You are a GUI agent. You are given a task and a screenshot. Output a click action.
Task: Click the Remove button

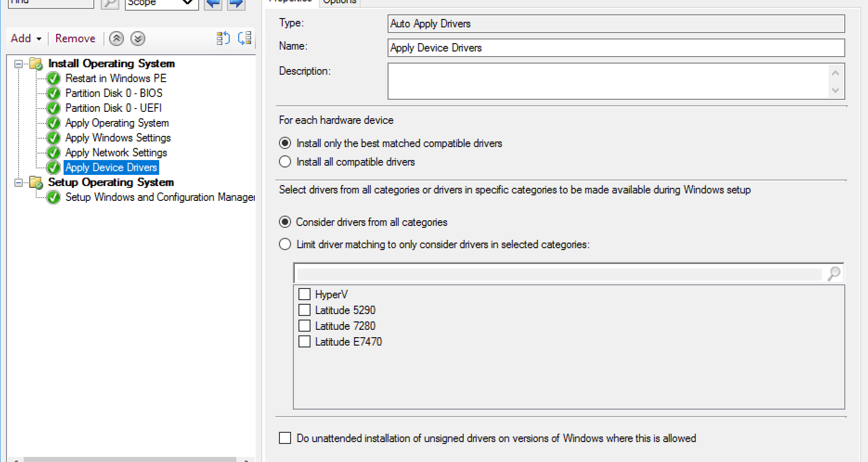coord(75,38)
